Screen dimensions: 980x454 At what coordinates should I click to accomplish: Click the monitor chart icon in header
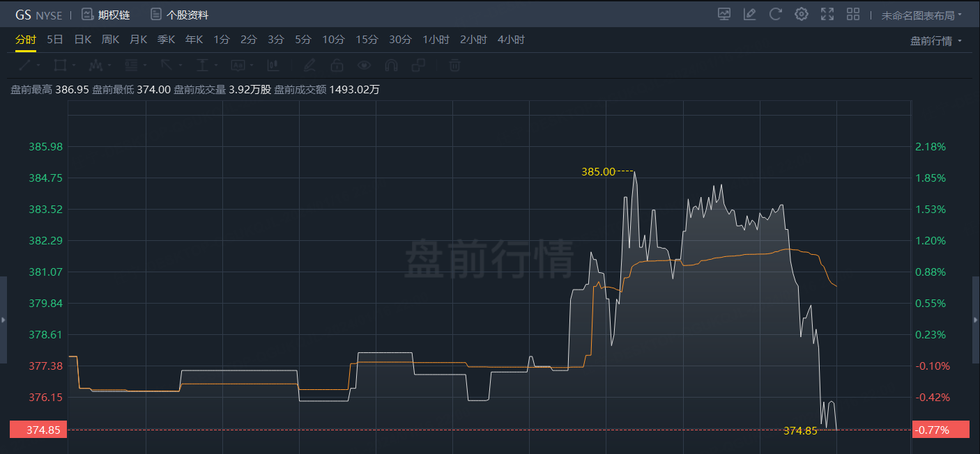(x=725, y=14)
